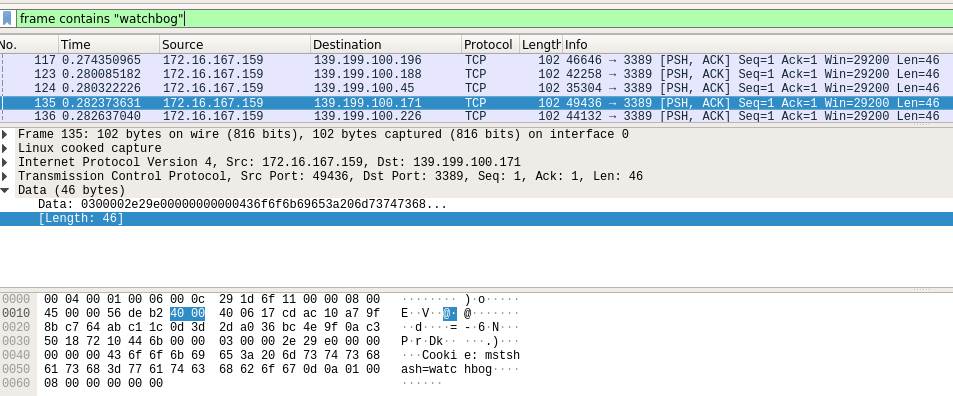This screenshot has width=953, height=396.
Task: Click the Info column header
Action: [757, 44]
